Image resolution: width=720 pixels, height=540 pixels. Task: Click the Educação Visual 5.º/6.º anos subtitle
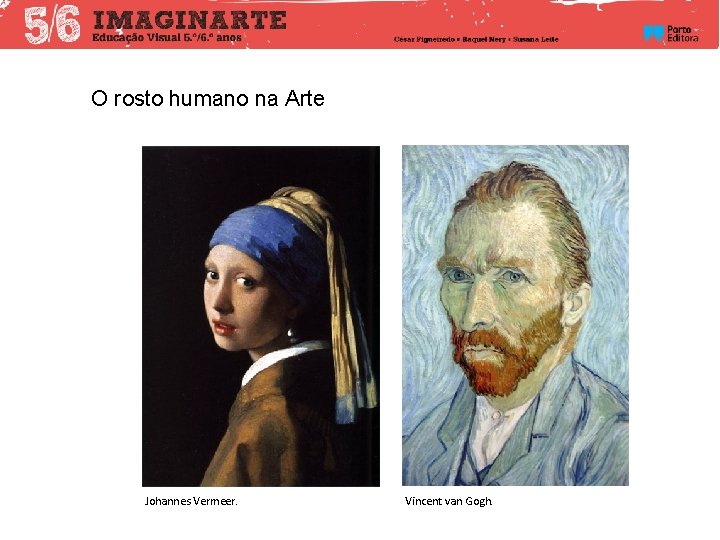pyautogui.click(x=167, y=38)
